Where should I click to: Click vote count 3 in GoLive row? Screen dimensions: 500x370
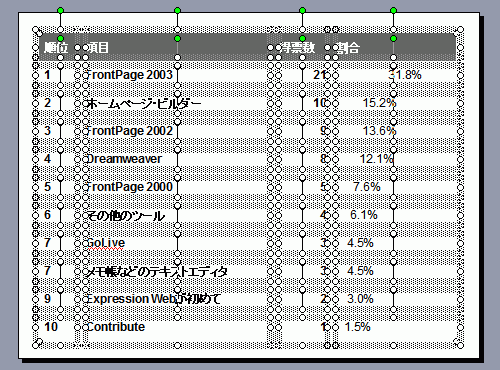[323, 243]
